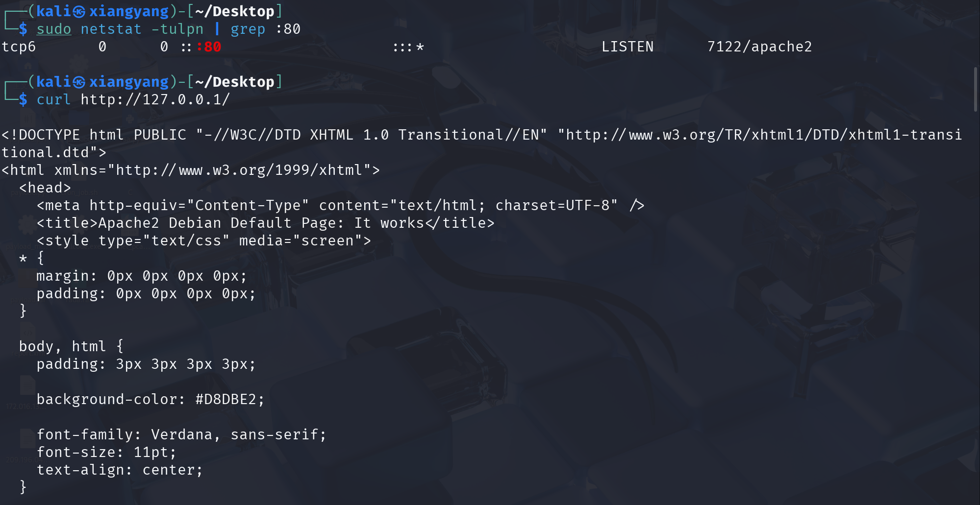Click the #D8DBE2 background-color value
The height and width of the screenshot is (505, 980).
[x=226, y=399]
